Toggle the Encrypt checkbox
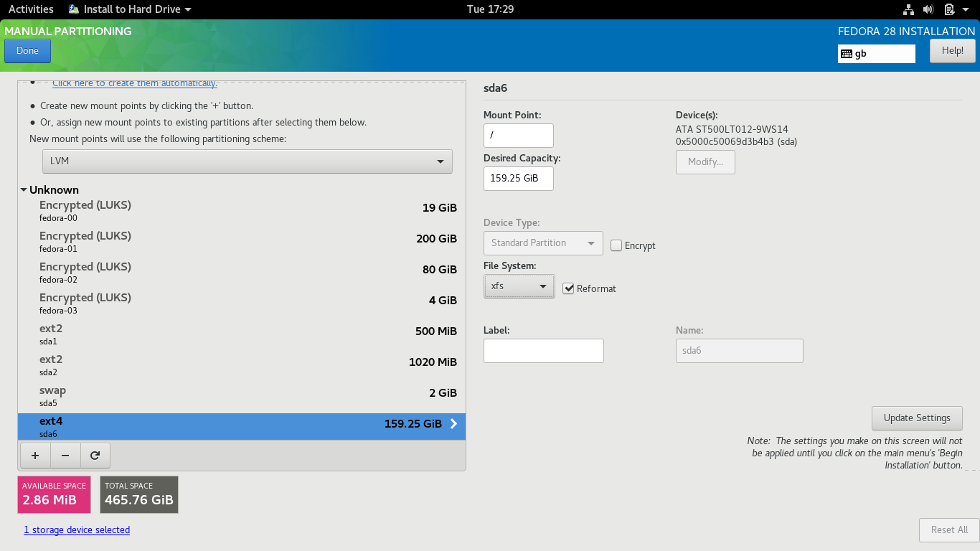The width and height of the screenshot is (980, 551). click(x=616, y=245)
